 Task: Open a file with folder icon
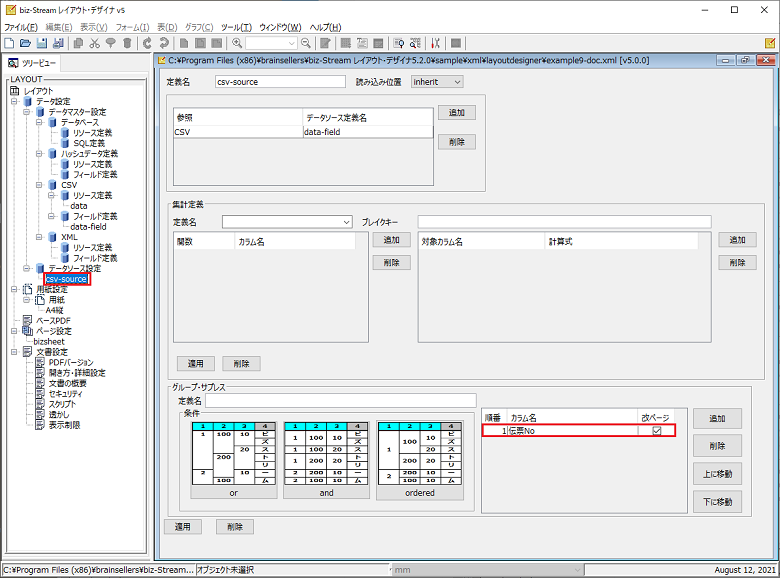pyautogui.click(x=25, y=43)
